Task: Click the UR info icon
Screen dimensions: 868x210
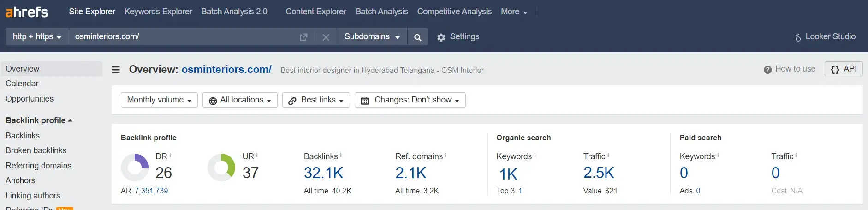Action: pos(257,155)
